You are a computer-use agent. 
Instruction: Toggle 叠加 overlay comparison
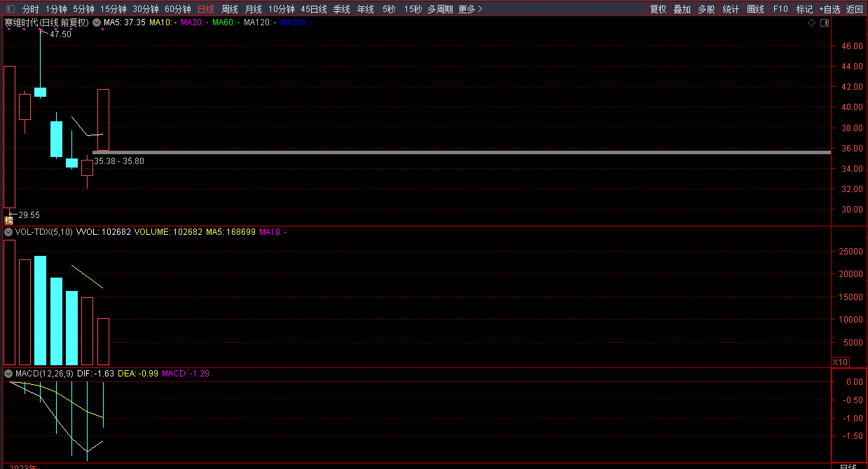coord(682,9)
